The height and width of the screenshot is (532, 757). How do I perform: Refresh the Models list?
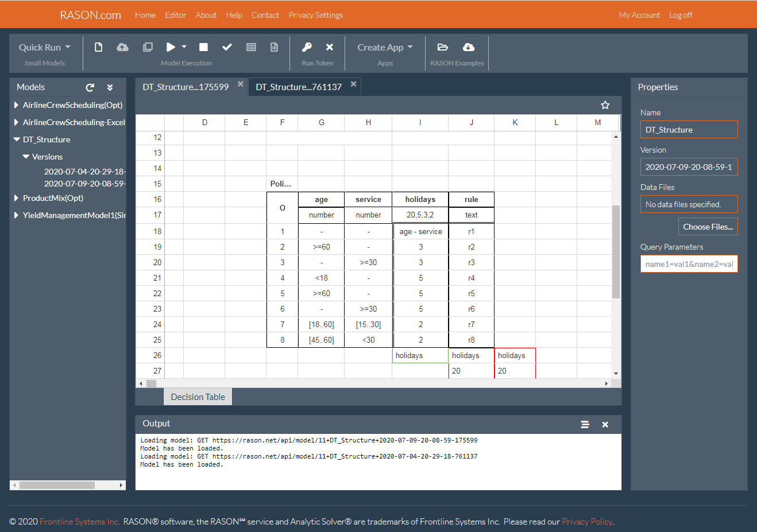pyautogui.click(x=90, y=87)
